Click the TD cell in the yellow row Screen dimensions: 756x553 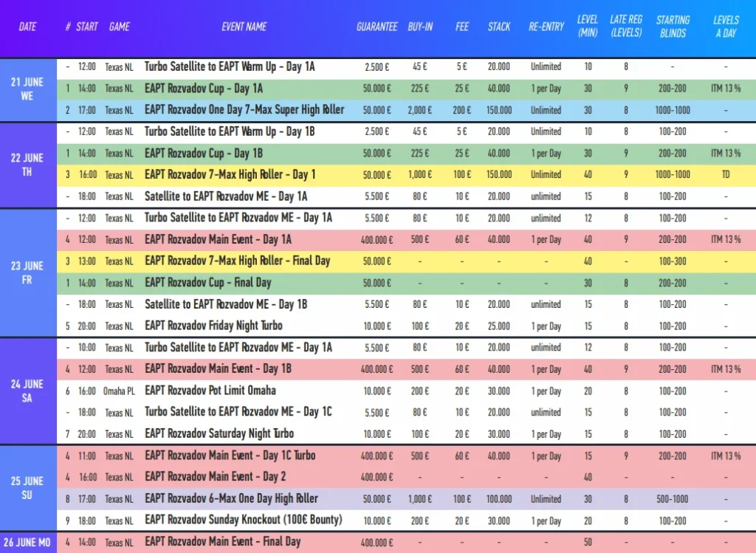(x=726, y=175)
